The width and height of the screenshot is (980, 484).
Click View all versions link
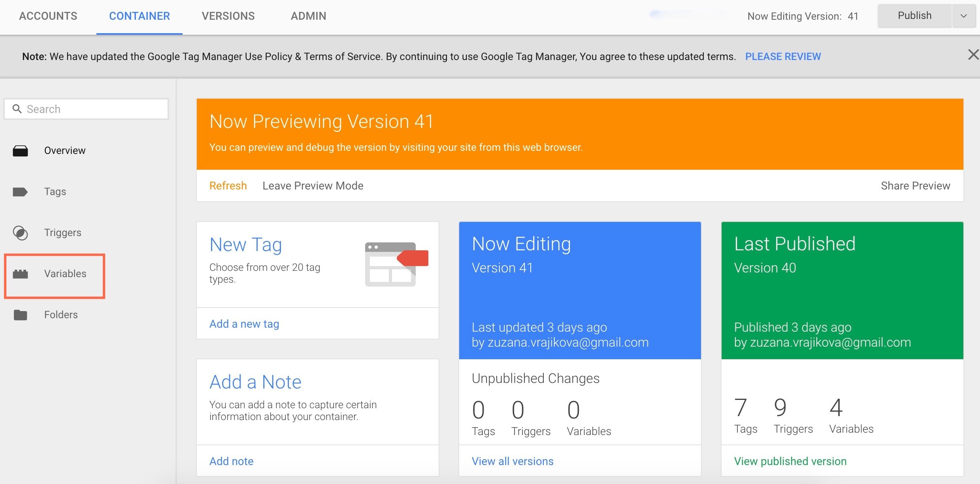513,461
